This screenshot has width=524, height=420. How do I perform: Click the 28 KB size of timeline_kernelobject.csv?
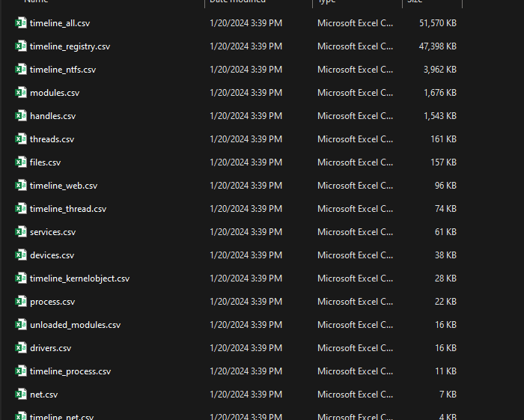click(x=445, y=279)
